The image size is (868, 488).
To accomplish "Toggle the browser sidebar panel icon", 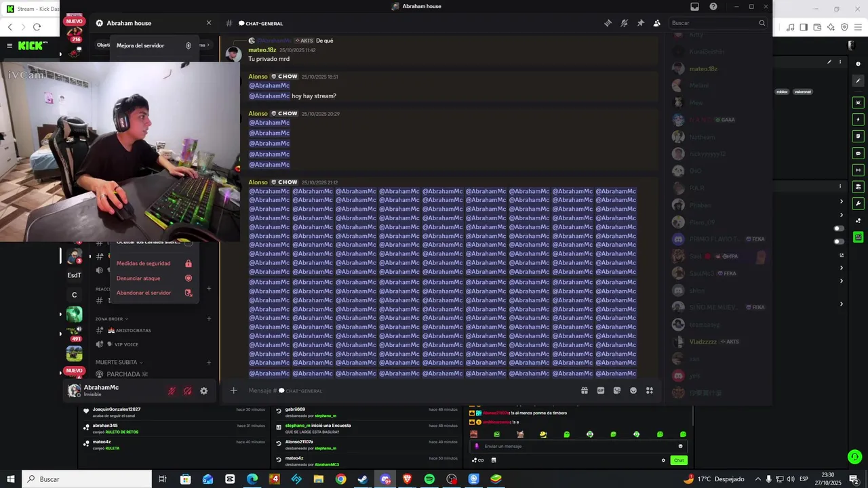I will pos(804,27).
